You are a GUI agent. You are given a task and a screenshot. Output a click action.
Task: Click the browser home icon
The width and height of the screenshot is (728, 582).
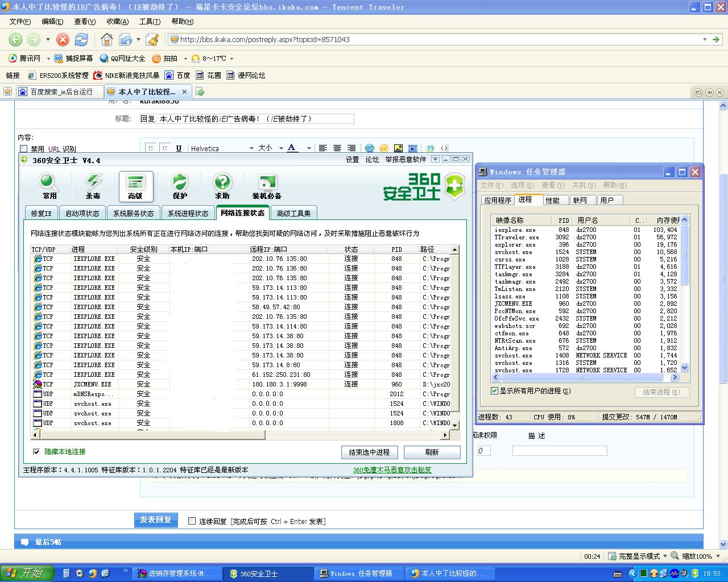click(106, 39)
